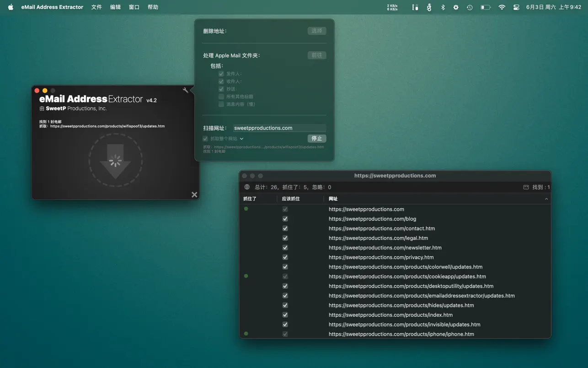Uncheck the colorwell/updates.htm row checkbox
Screen dimensions: 588x368
[x=285, y=267]
